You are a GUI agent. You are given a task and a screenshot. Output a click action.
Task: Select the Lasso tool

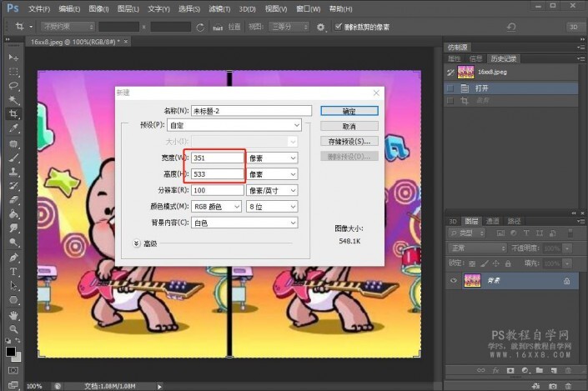tap(13, 86)
